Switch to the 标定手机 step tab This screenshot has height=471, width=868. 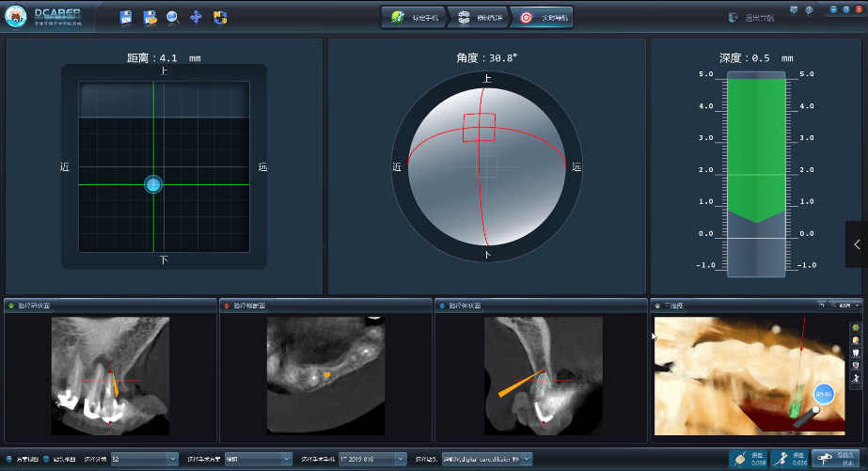click(x=412, y=17)
